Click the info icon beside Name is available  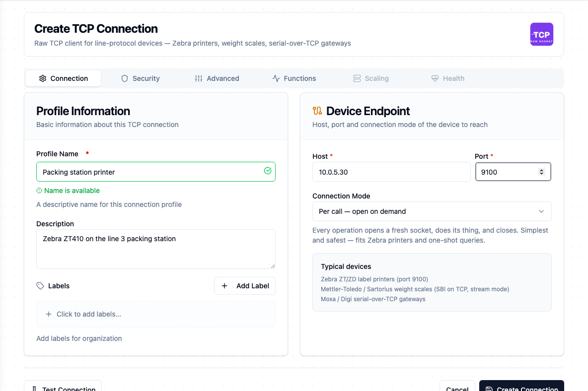(39, 191)
